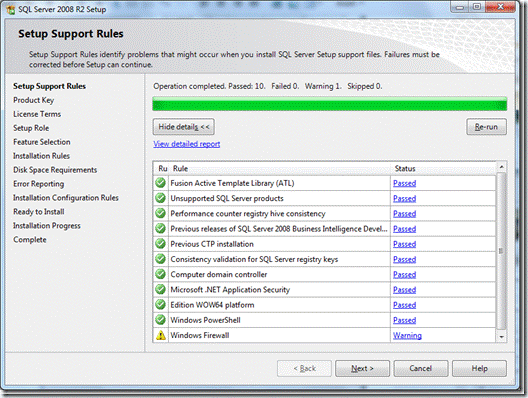This screenshot has width=528, height=398.
Task: Select License Terms step in sidebar
Action: [x=37, y=114]
